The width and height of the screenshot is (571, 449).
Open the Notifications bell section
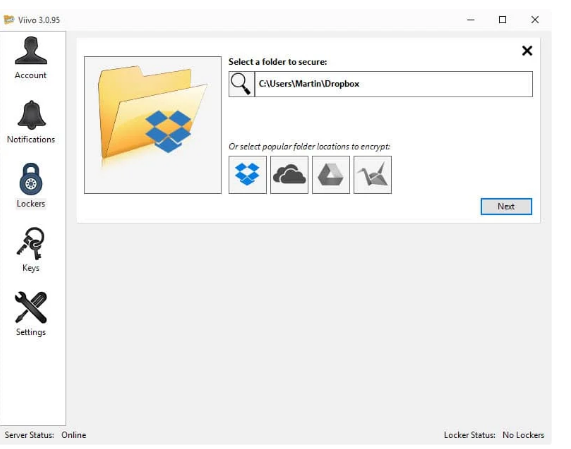[x=31, y=122]
